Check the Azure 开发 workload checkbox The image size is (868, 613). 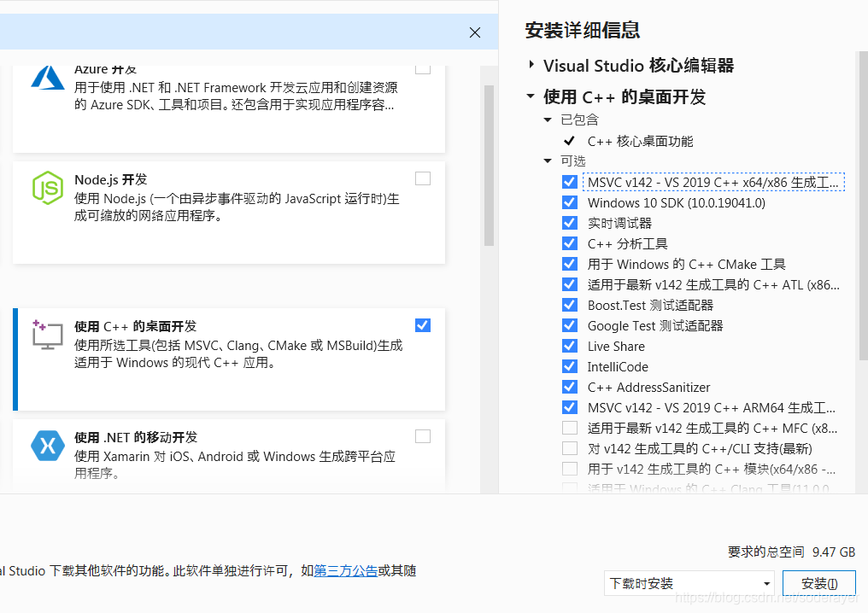pos(423,69)
